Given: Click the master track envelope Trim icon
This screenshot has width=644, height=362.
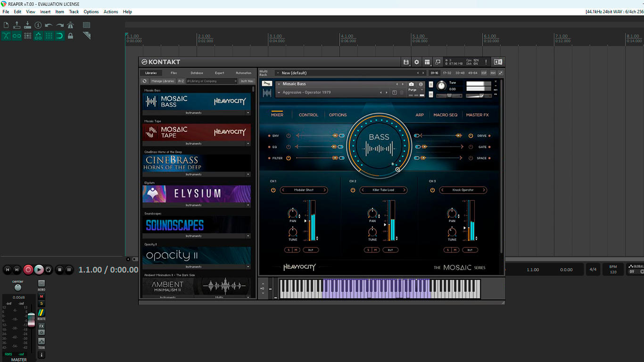Looking at the screenshot, I should [41, 341].
